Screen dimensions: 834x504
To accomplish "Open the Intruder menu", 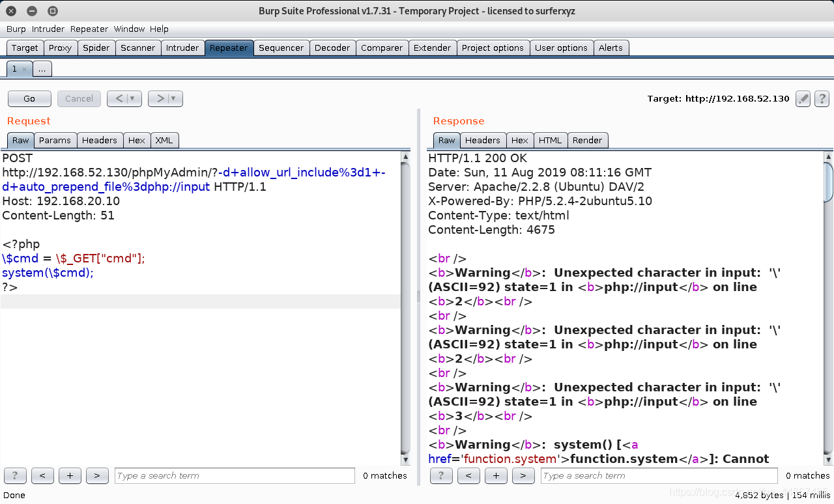I will (x=48, y=29).
